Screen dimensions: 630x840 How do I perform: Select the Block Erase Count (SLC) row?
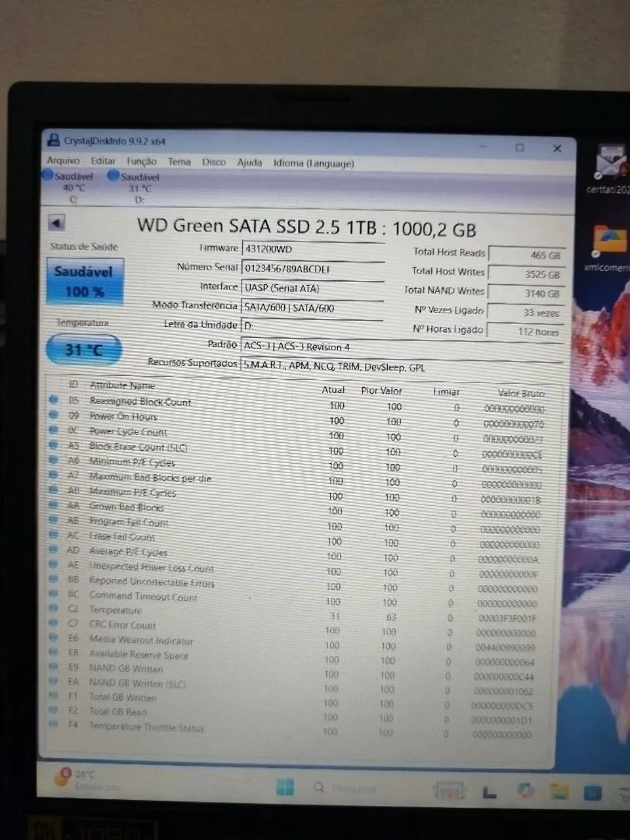297,450
